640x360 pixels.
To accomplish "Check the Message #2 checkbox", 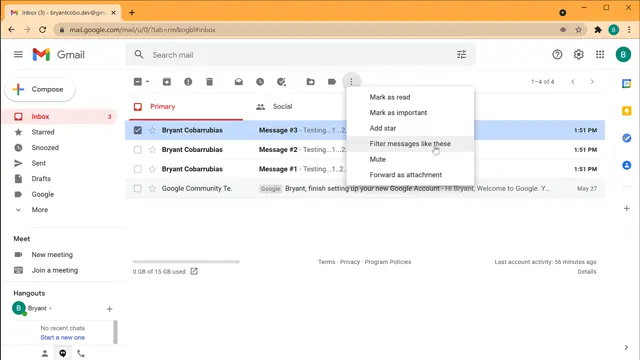I will 138,149.
